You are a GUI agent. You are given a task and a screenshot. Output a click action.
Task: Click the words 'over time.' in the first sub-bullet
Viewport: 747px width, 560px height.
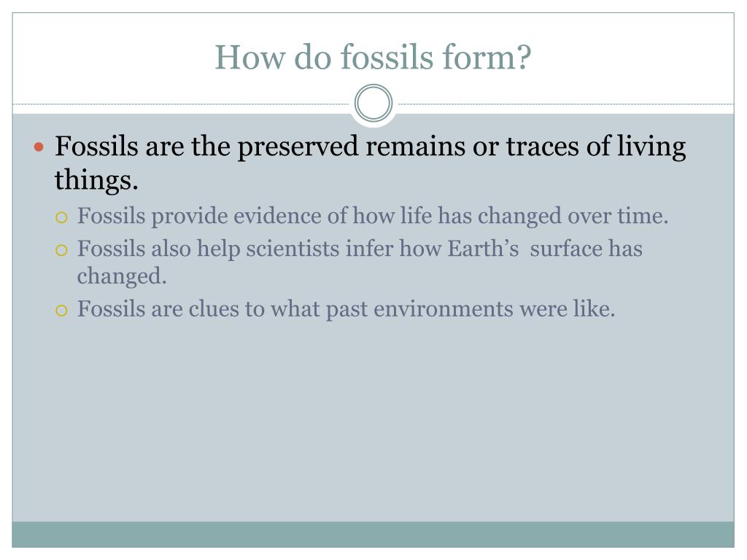618,216
